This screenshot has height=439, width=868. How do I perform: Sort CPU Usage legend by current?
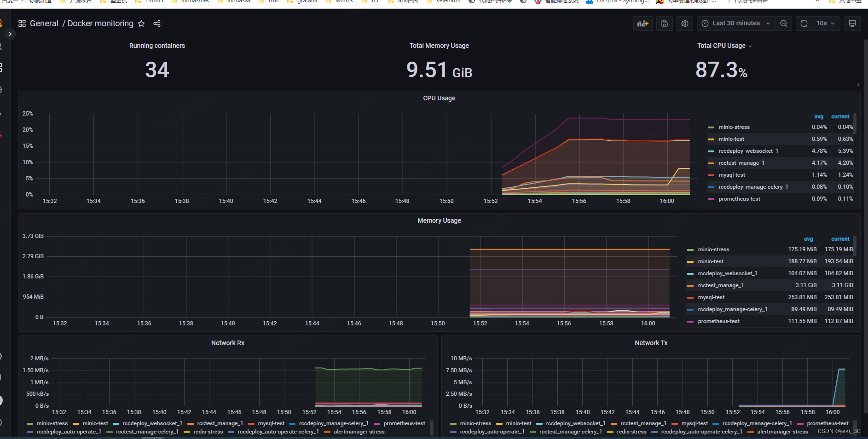pos(840,116)
